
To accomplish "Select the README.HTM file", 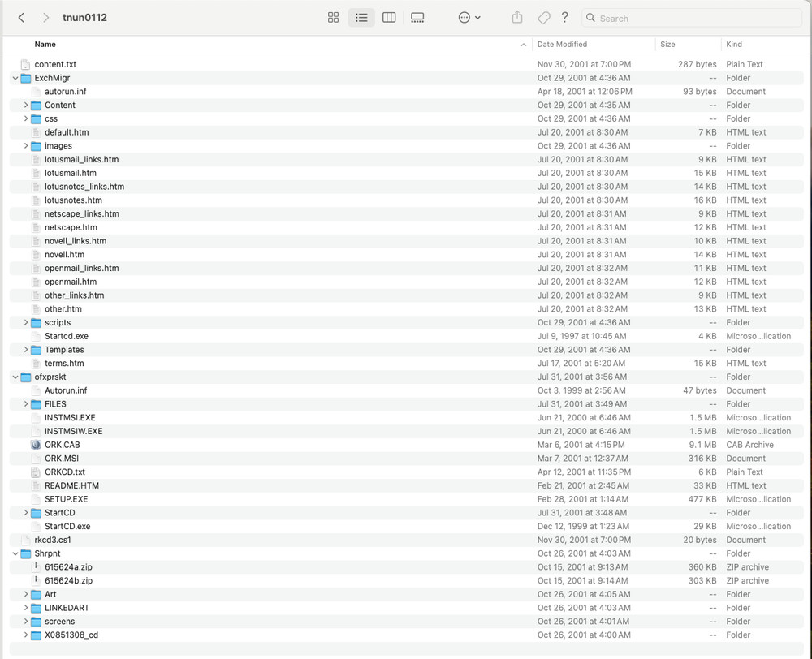I will (71, 485).
